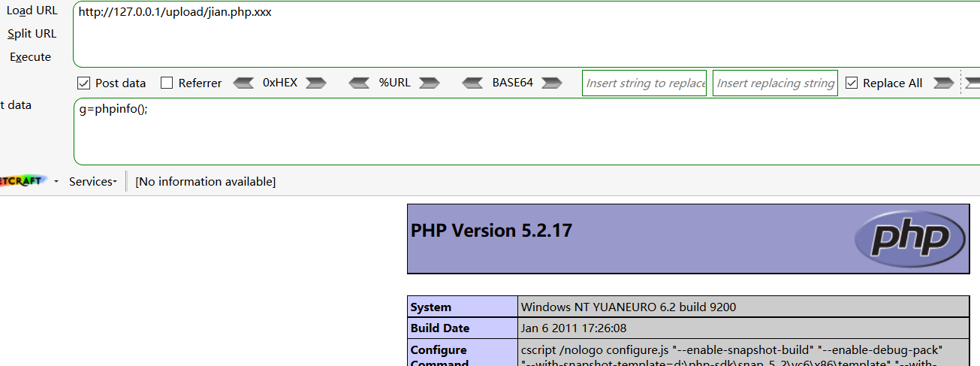Click the Windows NT YUANEURO build value

(629, 307)
